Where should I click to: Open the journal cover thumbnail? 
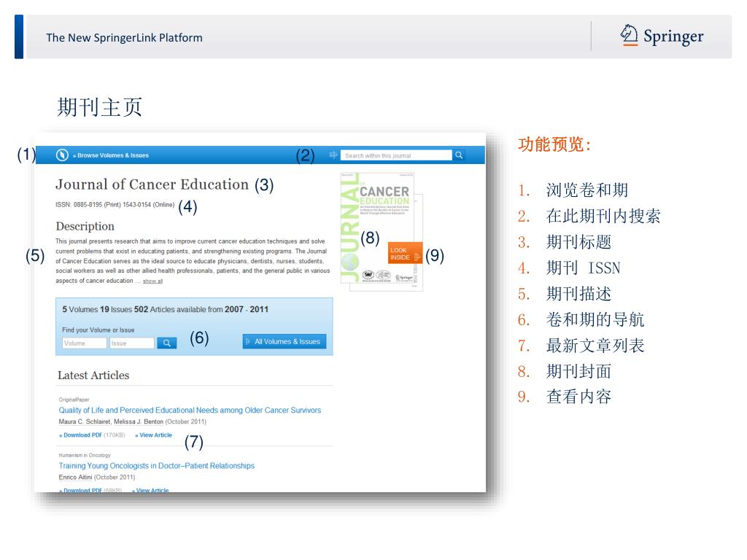pyautogui.click(x=377, y=227)
